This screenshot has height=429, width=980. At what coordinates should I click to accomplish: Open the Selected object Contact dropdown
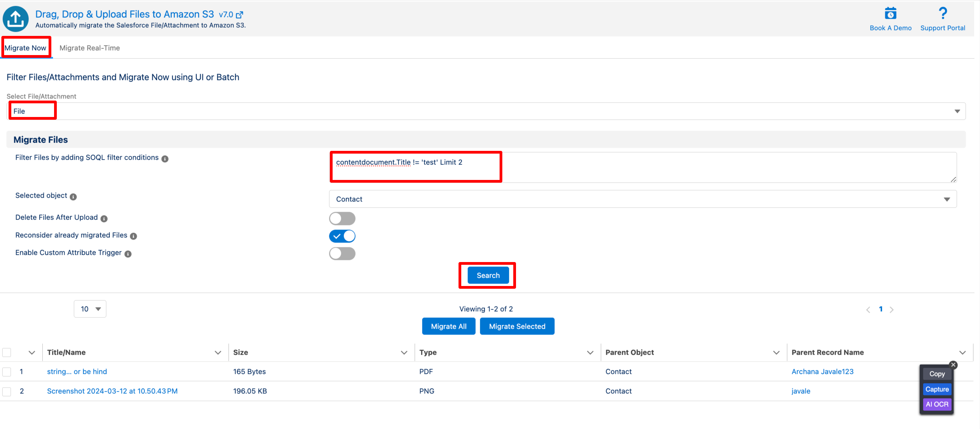pyautogui.click(x=642, y=199)
